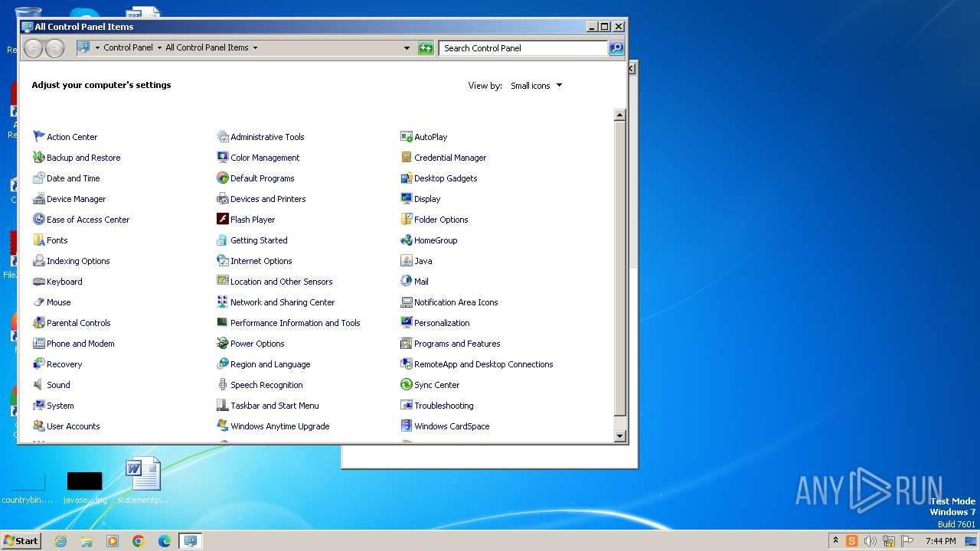Image resolution: width=980 pixels, height=551 pixels.
Task: Open Performance Information and Tools link
Action: click(x=296, y=323)
